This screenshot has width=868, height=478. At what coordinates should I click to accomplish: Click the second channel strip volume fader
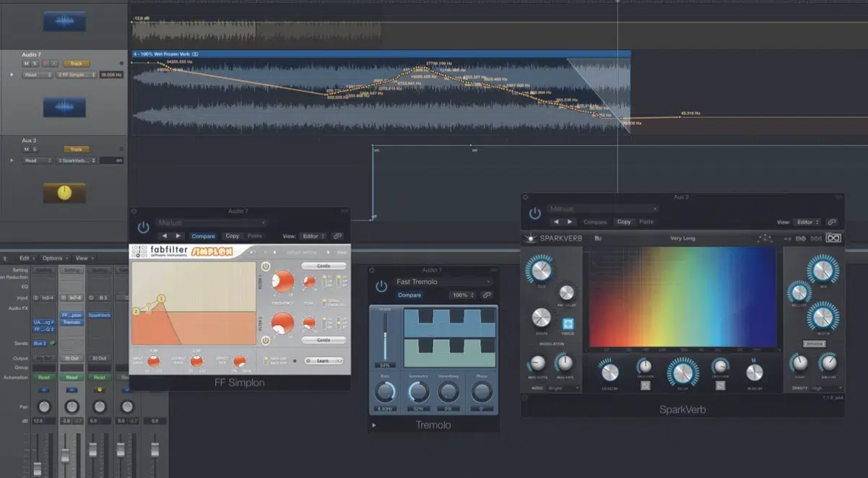pyautogui.click(x=65, y=456)
